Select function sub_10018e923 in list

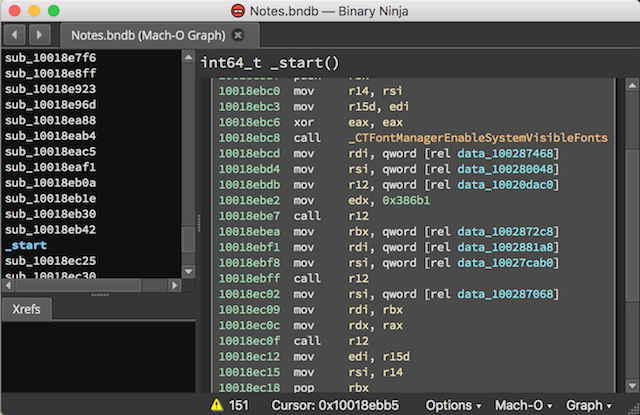pyautogui.click(x=51, y=89)
